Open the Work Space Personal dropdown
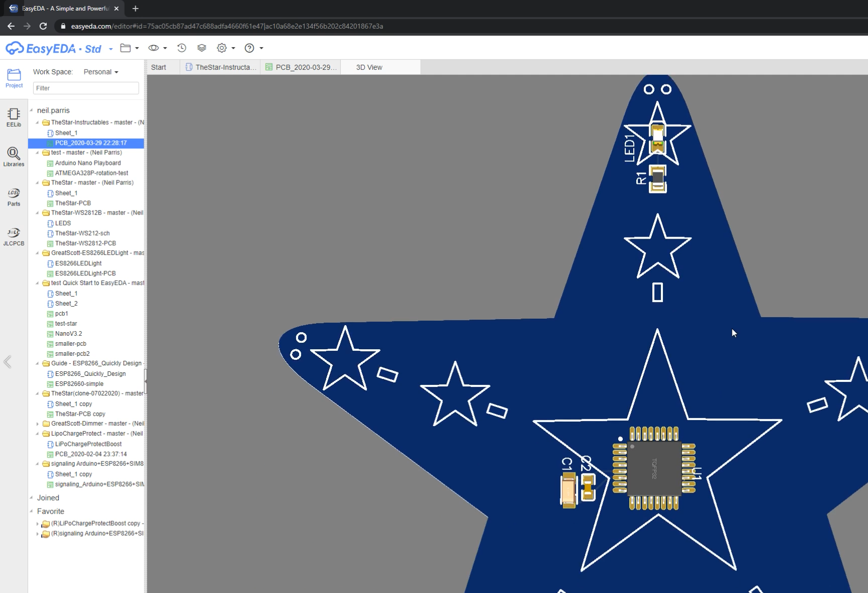Image resolution: width=868 pixels, height=593 pixels. tap(101, 71)
